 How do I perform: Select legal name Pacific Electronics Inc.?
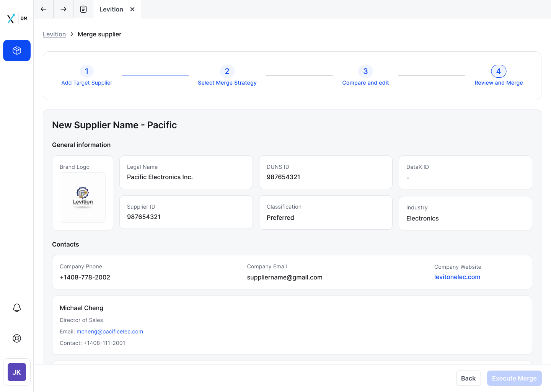point(160,177)
